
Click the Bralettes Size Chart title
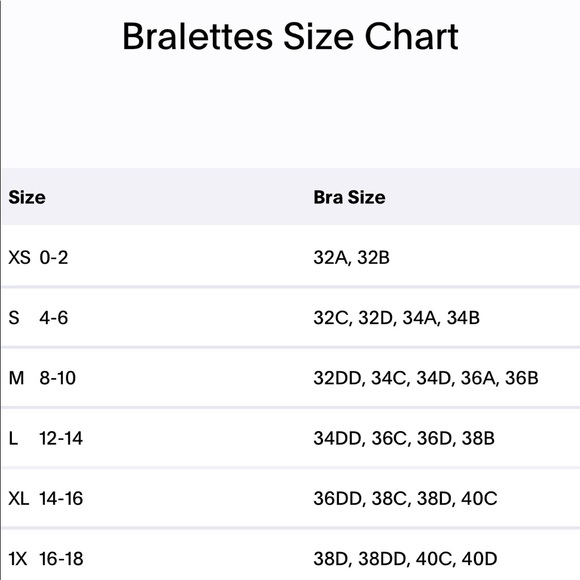click(x=290, y=36)
